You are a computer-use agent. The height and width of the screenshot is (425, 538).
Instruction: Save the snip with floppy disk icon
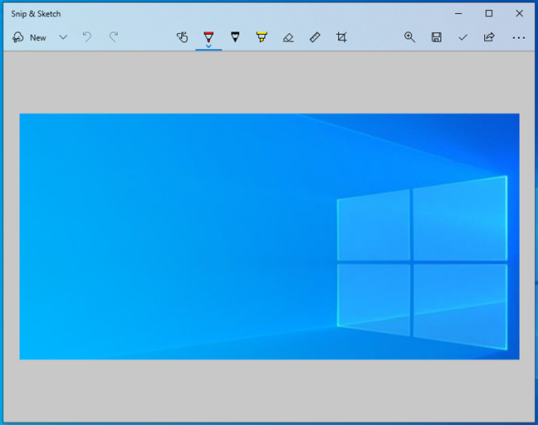[x=436, y=37]
